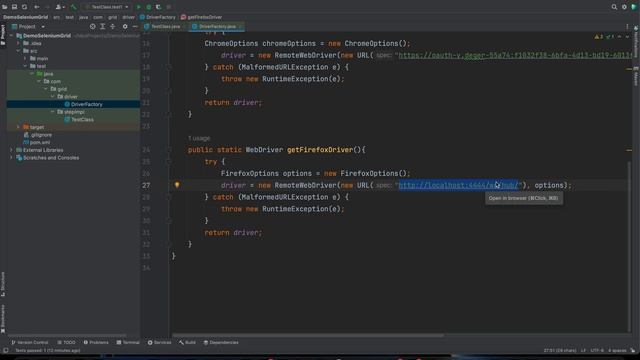This screenshot has height=360, width=640.
Task: Collapse the src folder
Action: 18,51
